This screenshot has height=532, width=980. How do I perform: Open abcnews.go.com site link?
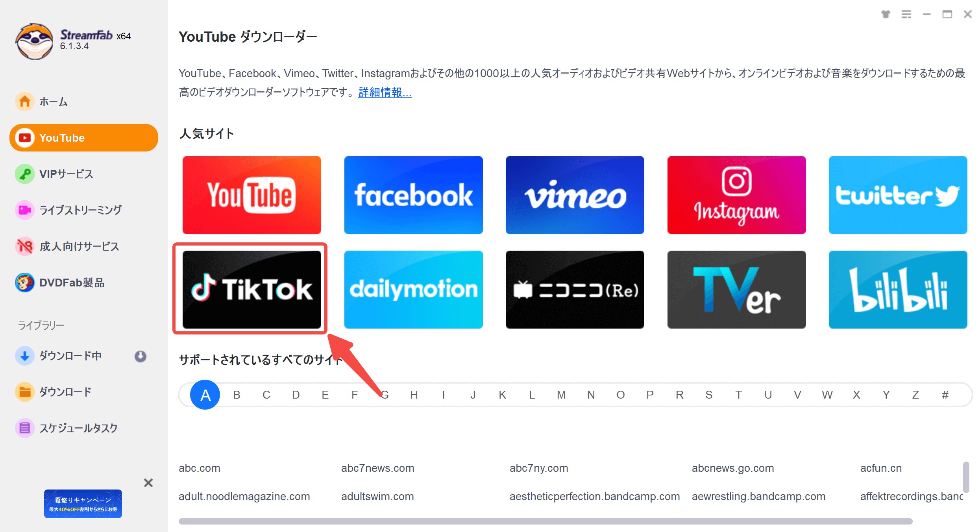tap(733, 468)
